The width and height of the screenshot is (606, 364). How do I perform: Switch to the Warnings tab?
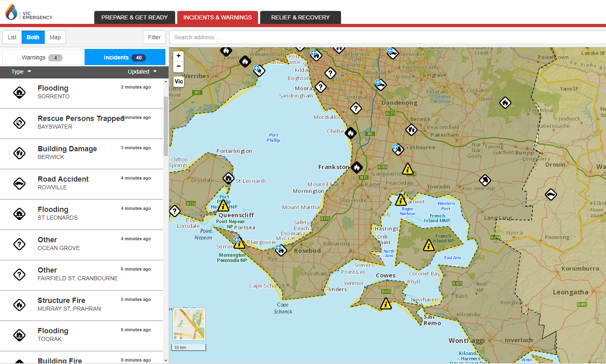[x=42, y=57]
